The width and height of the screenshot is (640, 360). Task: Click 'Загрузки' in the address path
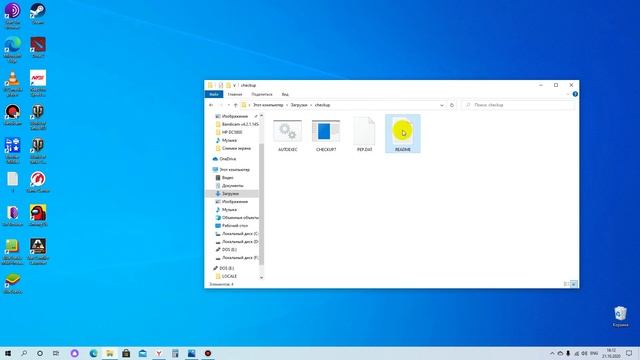[299, 105]
